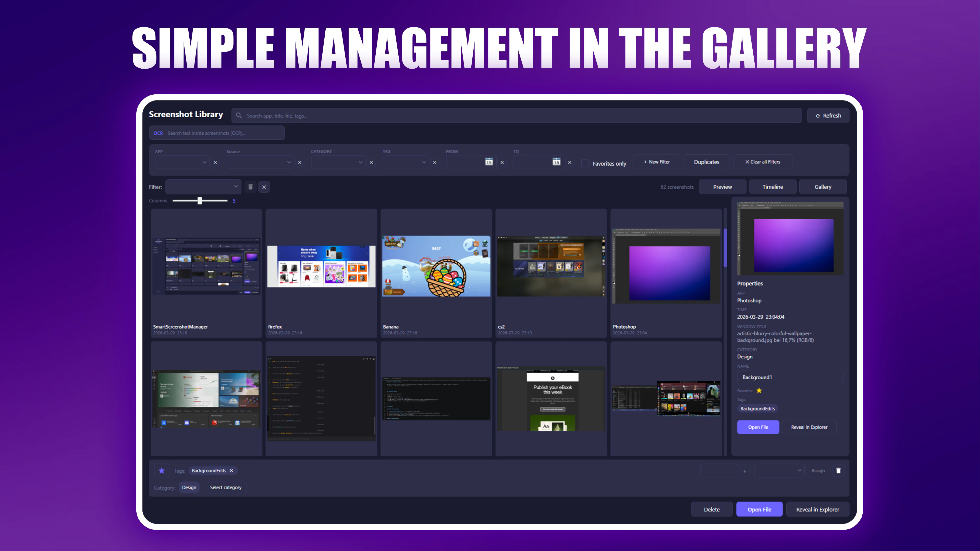This screenshot has height=551, width=980.
Task: Select the Banana screenshot thumbnail
Action: tap(436, 266)
